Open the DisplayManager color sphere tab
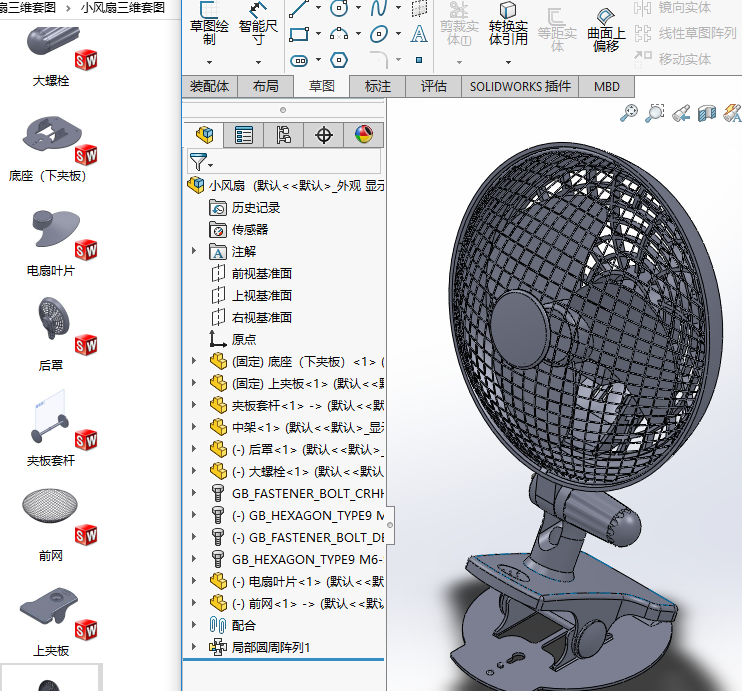This screenshot has width=742, height=691. coord(363,135)
